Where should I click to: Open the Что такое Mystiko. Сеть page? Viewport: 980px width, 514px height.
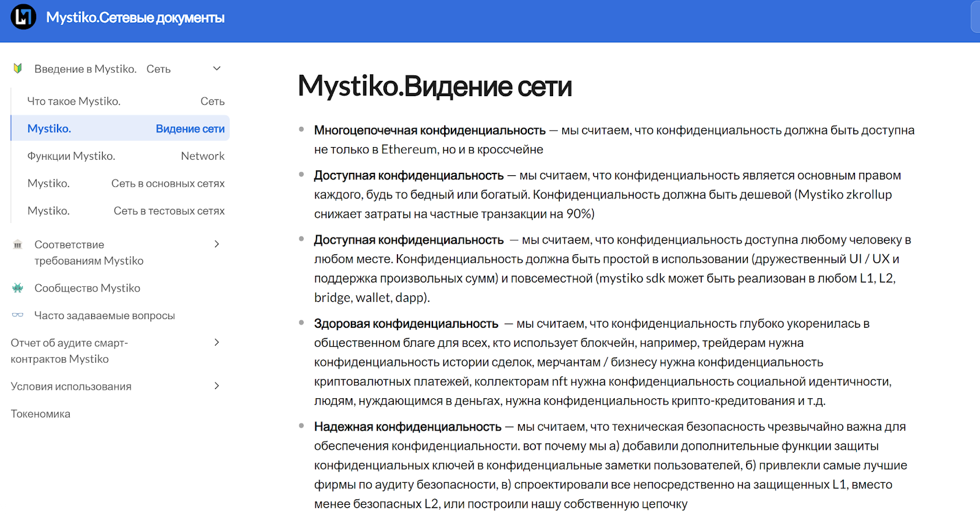point(126,101)
